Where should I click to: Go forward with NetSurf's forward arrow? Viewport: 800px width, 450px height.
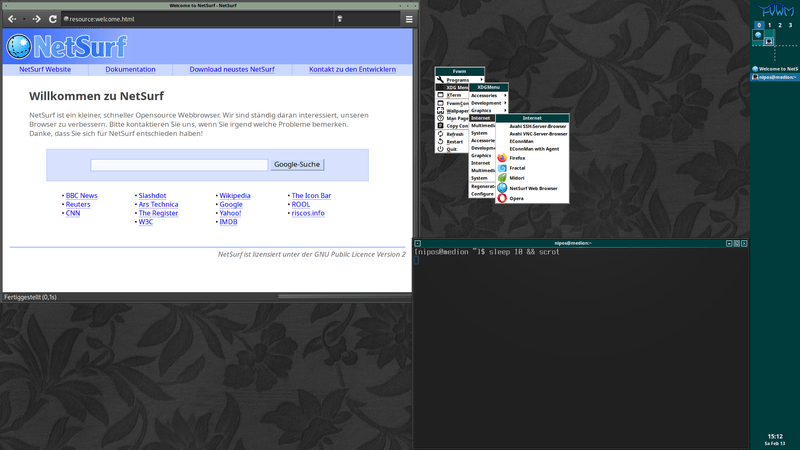[36, 19]
